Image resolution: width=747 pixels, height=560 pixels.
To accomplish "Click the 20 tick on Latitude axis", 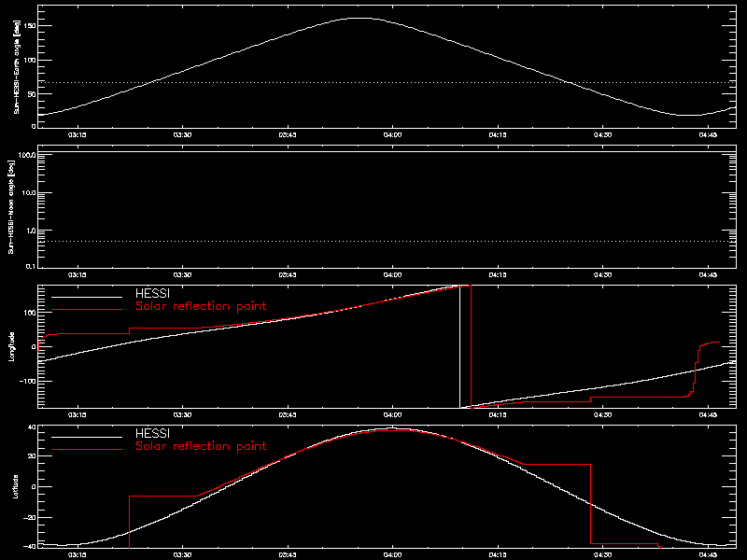I will point(32,456).
